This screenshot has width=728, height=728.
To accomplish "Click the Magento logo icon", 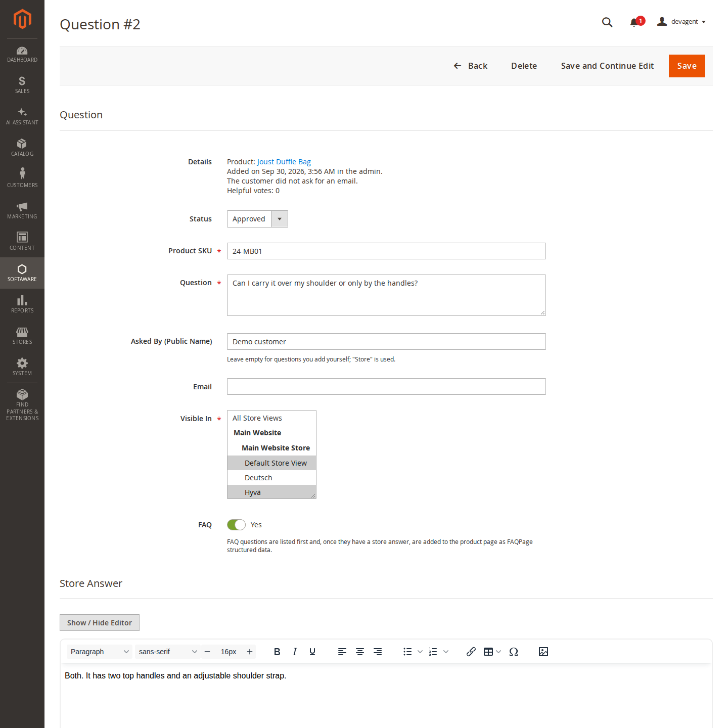I will [x=22, y=19].
